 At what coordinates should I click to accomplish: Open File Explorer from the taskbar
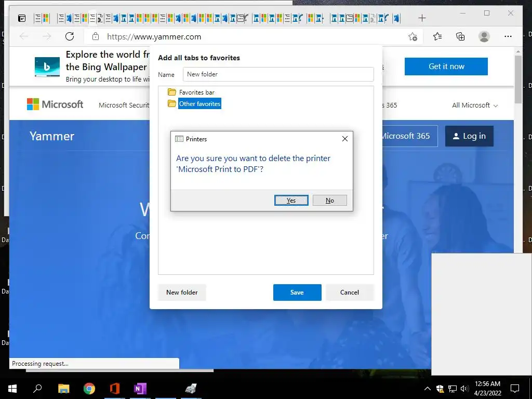coord(63,389)
